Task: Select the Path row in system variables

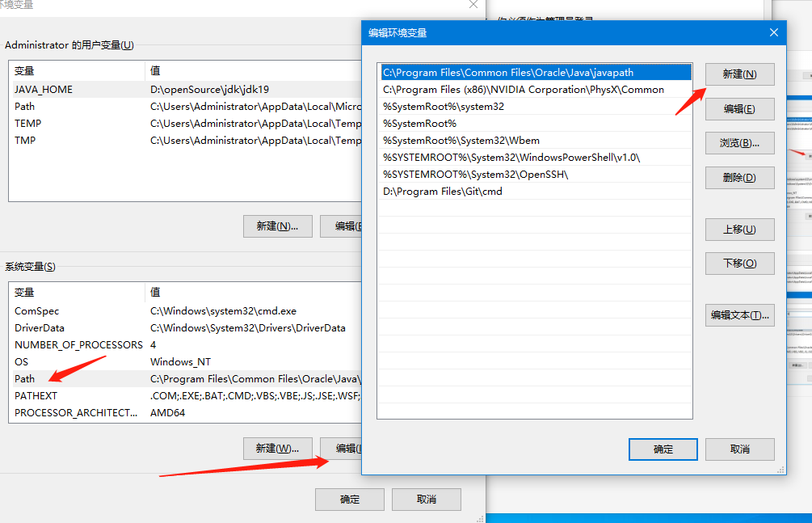Action: [25, 379]
